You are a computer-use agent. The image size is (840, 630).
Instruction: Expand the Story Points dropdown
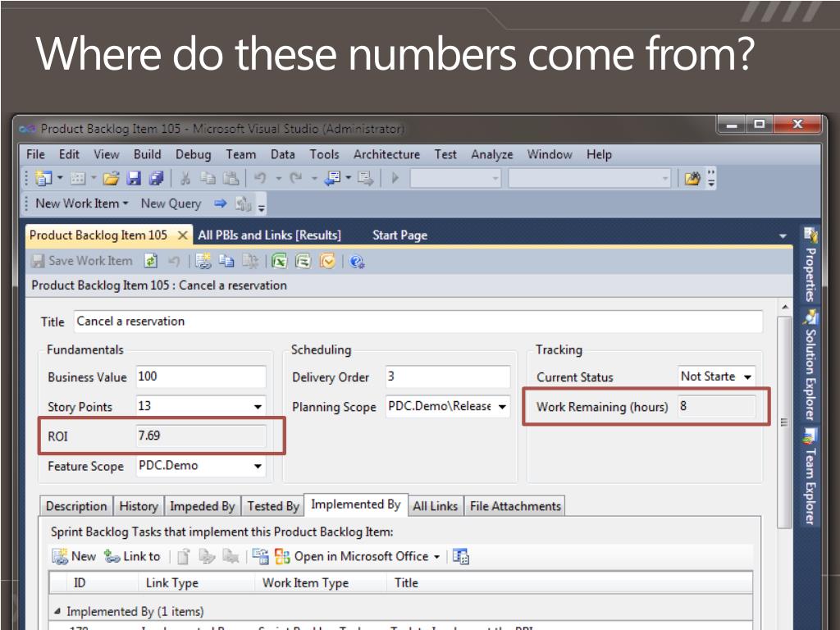click(x=258, y=407)
